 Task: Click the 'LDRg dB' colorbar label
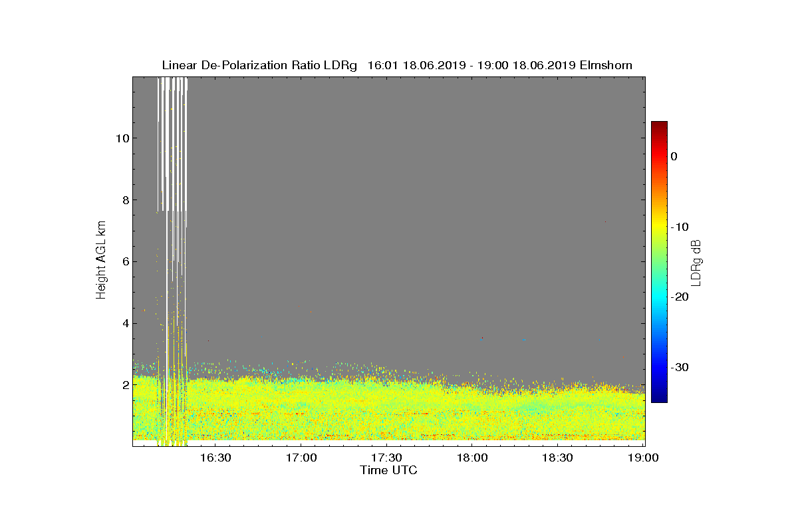(x=696, y=262)
